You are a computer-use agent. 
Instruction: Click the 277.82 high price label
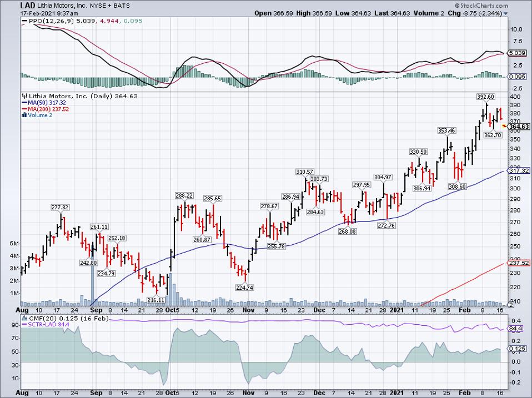tap(60, 208)
